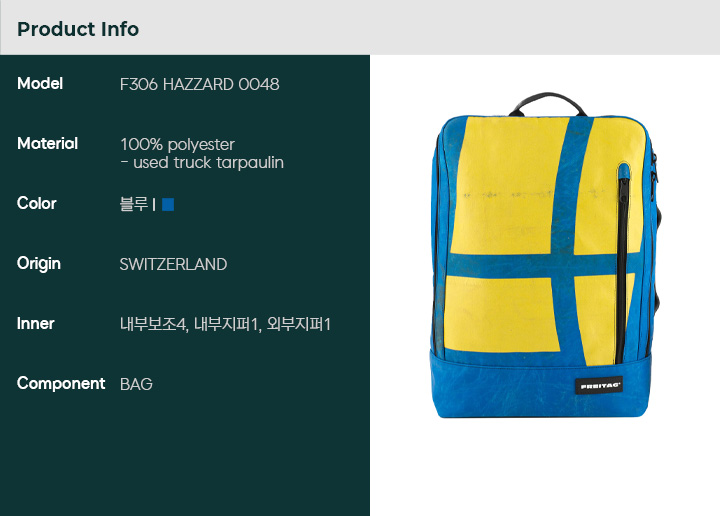Select model text F306 HAZZARD 0048
The height and width of the screenshot is (516, 720).
[199, 84]
